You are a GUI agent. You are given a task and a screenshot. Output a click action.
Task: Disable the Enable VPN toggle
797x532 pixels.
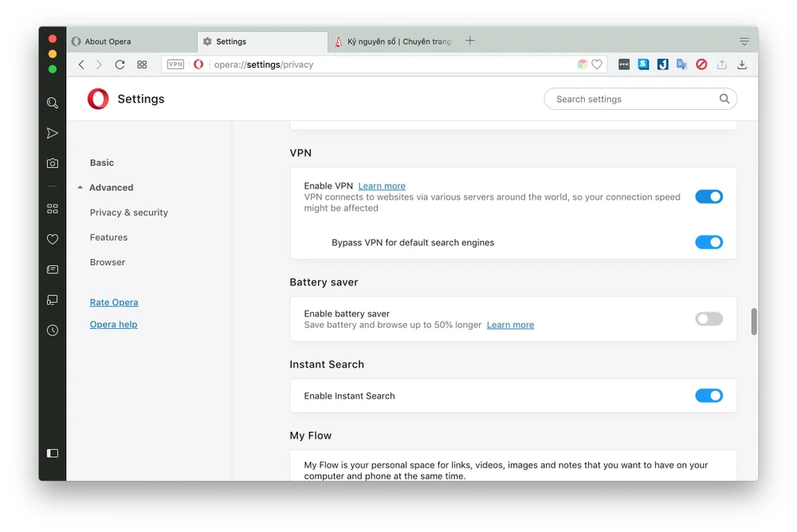709,197
